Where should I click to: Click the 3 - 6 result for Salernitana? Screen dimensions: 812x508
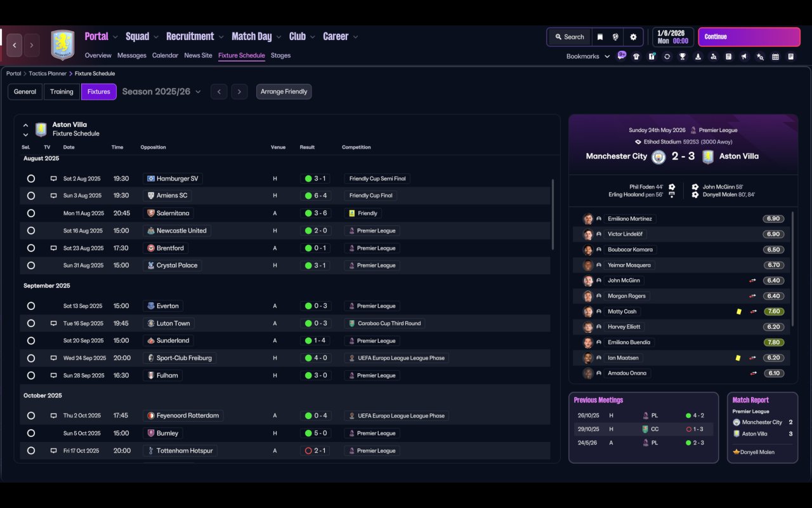[x=315, y=213]
